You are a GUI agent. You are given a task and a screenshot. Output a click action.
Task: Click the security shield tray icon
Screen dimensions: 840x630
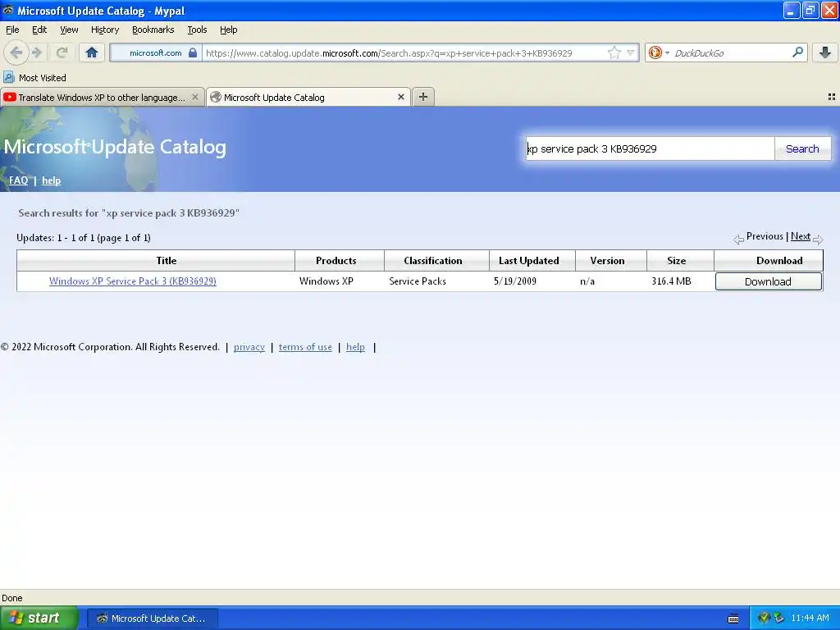[x=764, y=619]
